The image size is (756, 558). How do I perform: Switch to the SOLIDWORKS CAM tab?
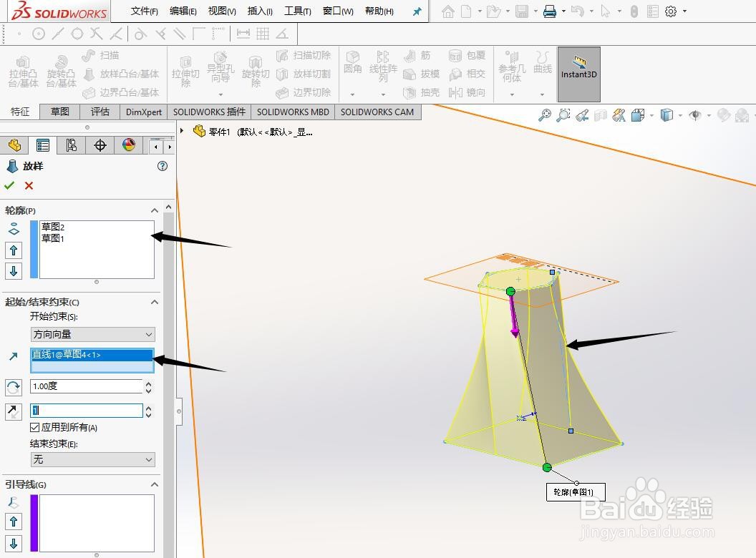coord(377,112)
